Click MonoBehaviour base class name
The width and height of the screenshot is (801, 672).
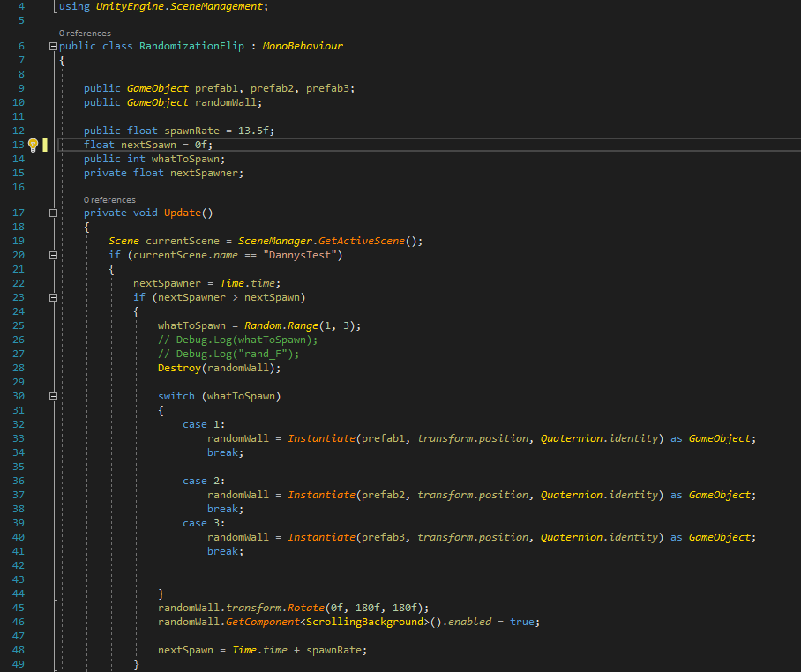[x=303, y=46]
